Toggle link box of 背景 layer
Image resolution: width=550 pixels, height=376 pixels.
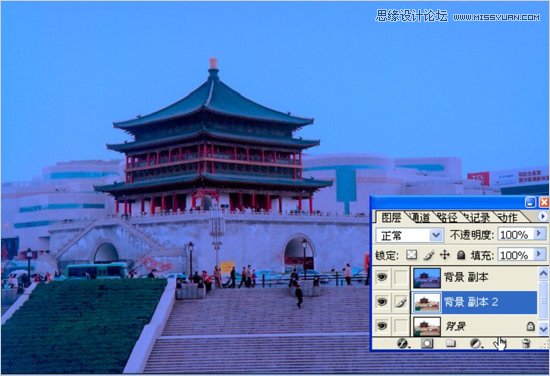(400, 326)
